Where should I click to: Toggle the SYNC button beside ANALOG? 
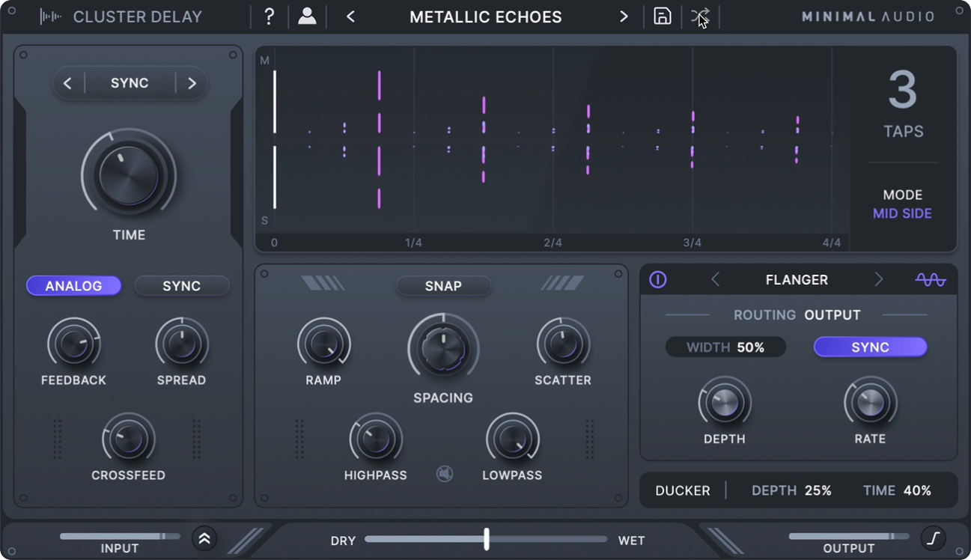181,286
